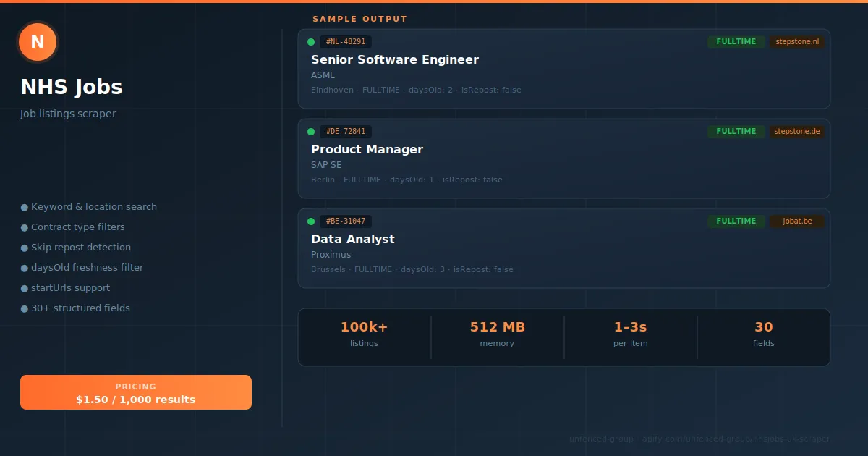Click the green status dot beside #DE-72841
The height and width of the screenshot is (456, 868).
pos(311,132)
